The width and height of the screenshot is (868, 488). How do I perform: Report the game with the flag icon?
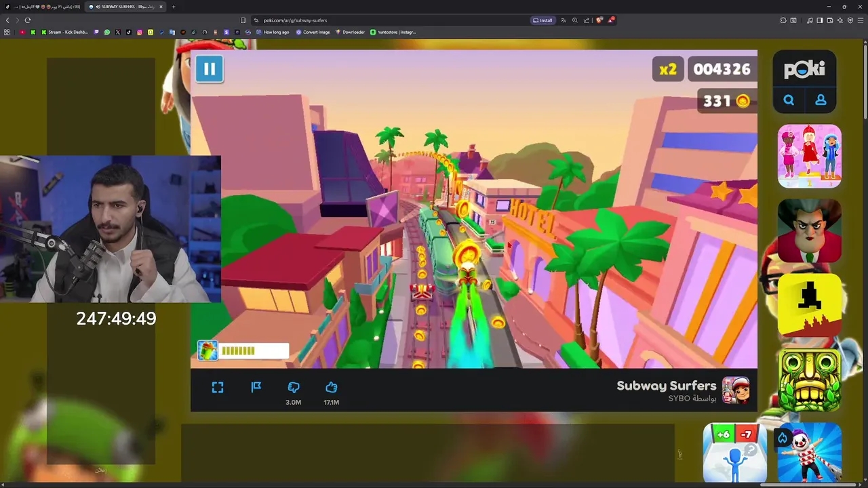tap(256, 387)
